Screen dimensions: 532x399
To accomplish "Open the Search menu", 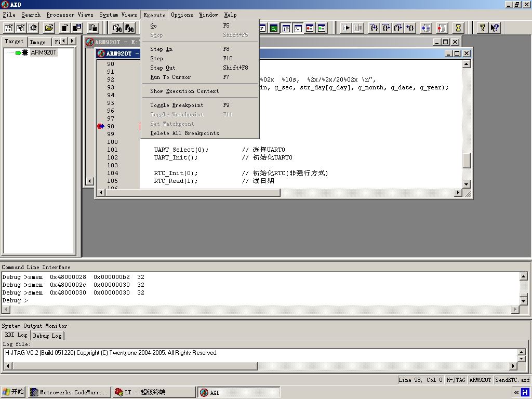I will point(31,15).
